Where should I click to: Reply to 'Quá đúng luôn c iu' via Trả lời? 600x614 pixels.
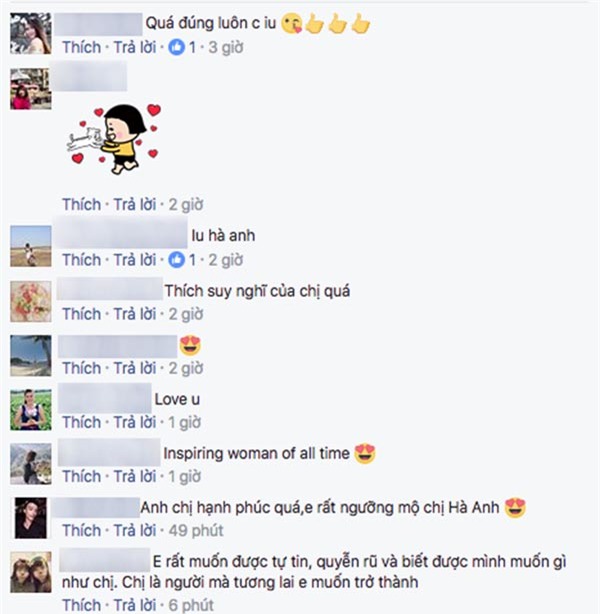(x=135, y=47)
